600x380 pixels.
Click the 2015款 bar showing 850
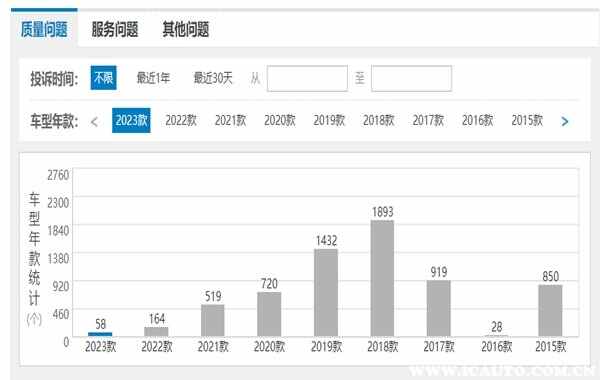click(x=550, y=311)
